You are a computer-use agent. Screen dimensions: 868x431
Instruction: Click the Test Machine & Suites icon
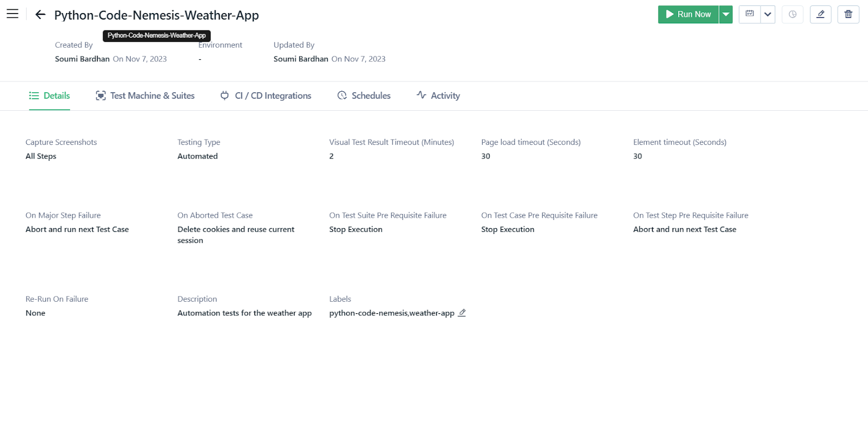coord(101,96)
